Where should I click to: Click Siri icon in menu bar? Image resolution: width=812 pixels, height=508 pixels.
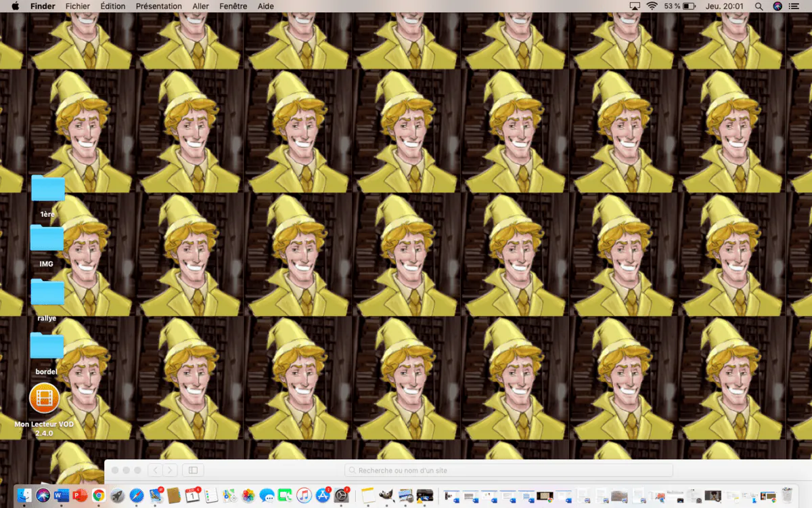[777, 6]
